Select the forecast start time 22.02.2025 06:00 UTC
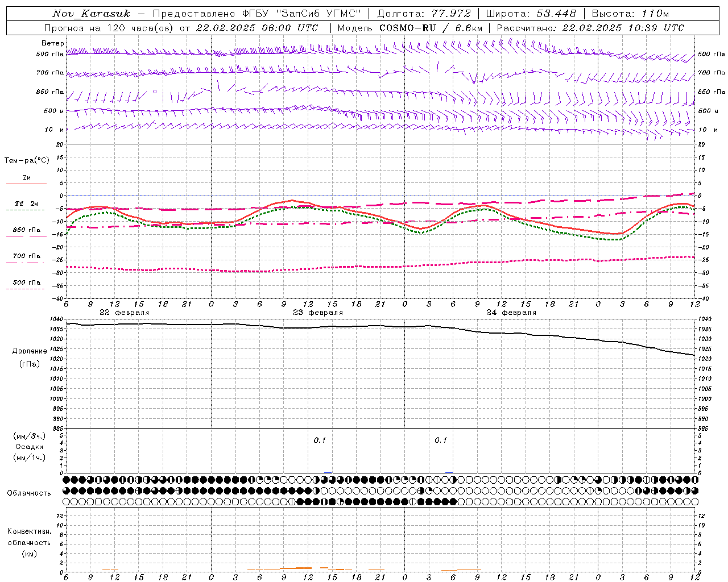Screen dimensions: 728x582 (x=257, y=28)
